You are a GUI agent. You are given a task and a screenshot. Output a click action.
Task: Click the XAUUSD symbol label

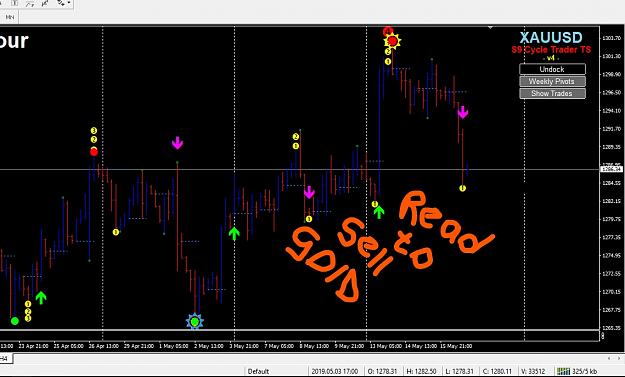551,38
